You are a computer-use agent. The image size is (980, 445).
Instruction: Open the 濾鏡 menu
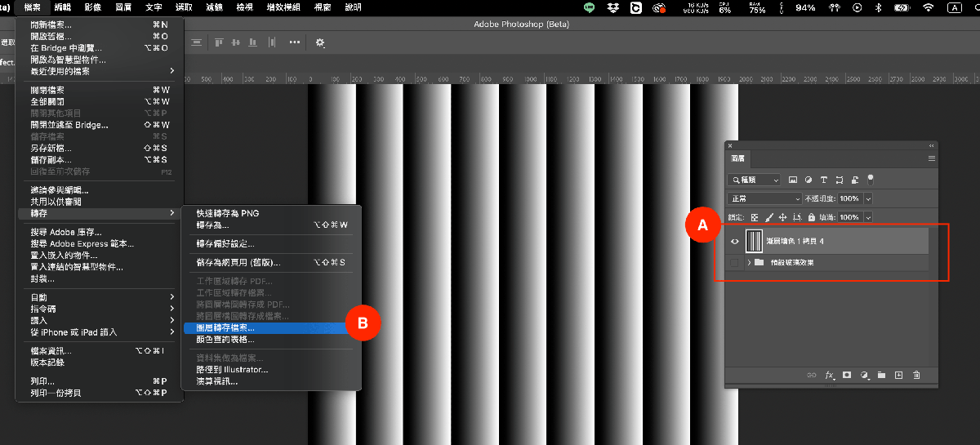point(214,7)
